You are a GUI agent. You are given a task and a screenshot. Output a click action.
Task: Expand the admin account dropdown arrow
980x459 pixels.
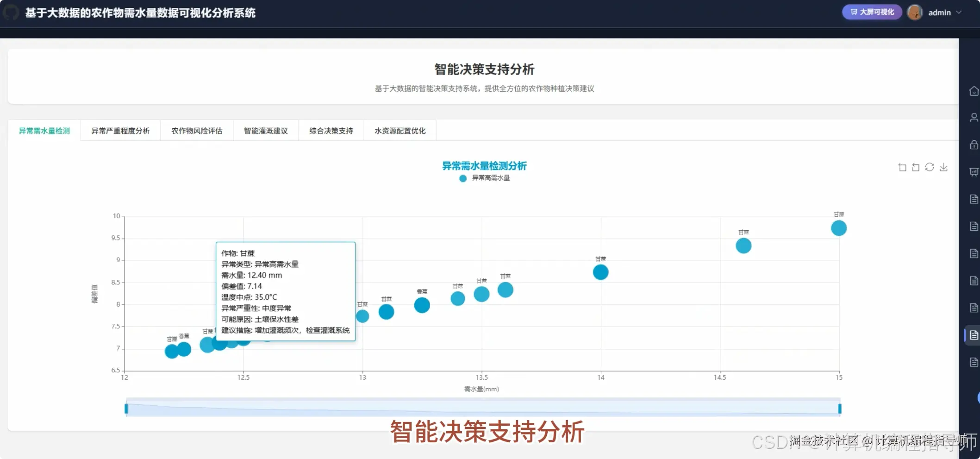click(x=959, y=13)
